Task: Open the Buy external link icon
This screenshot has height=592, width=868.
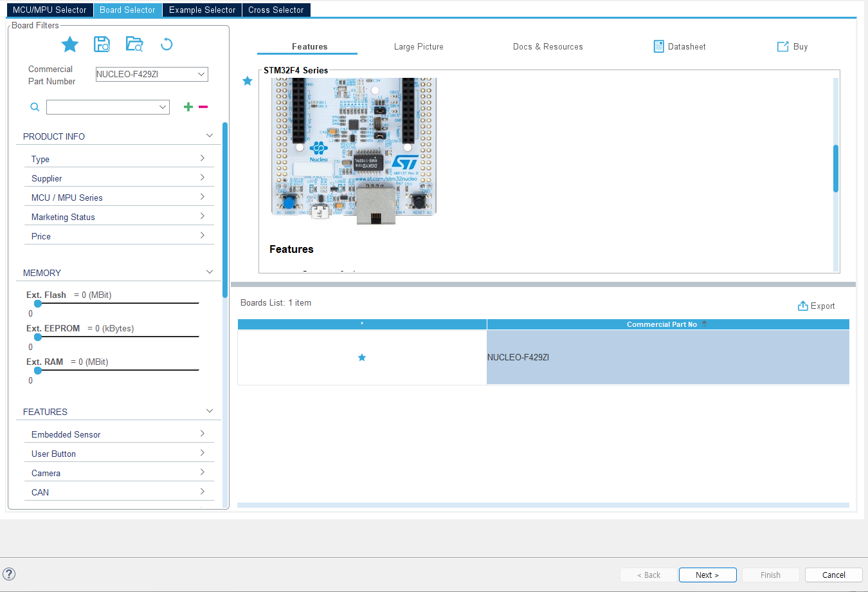Action: [782, 46]
